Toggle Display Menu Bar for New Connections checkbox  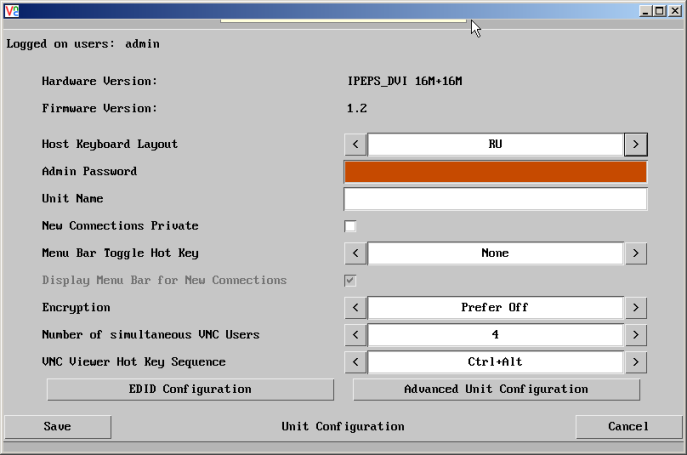[350, 281]
